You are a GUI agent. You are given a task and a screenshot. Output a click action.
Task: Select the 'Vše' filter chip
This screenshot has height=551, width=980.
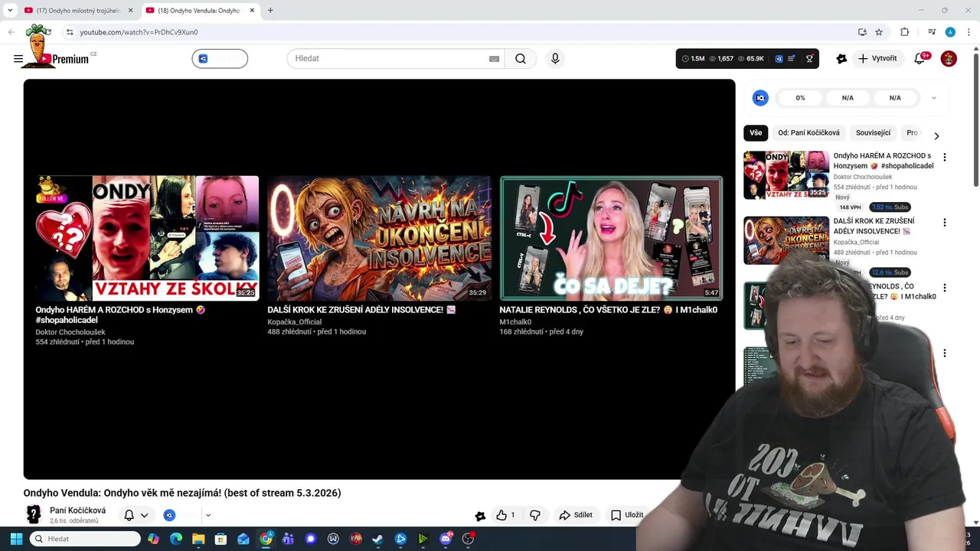tap(756, 133)
